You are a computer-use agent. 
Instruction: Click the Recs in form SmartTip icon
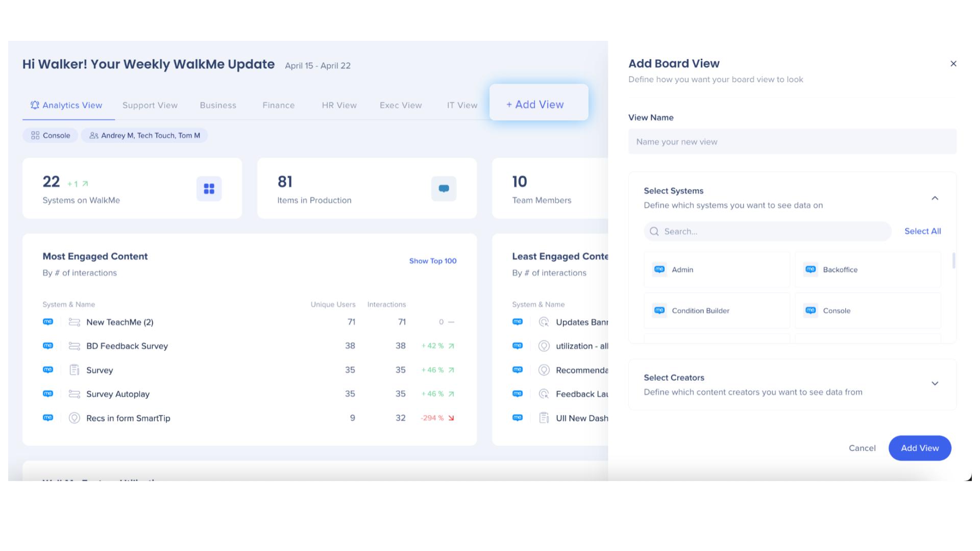75,418
